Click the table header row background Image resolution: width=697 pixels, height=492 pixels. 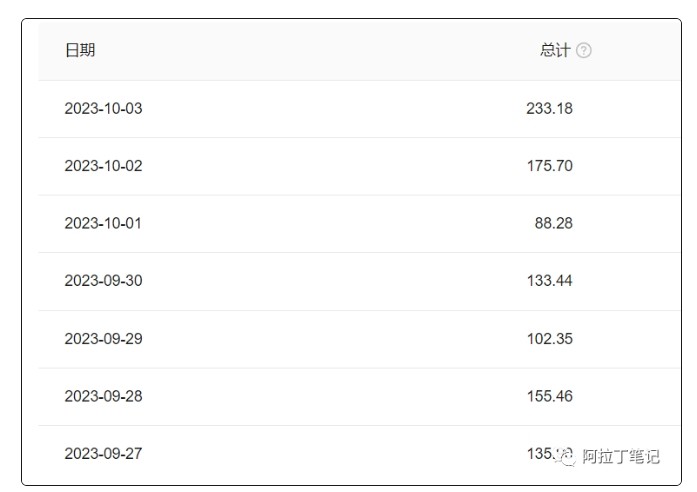[360, 50]
